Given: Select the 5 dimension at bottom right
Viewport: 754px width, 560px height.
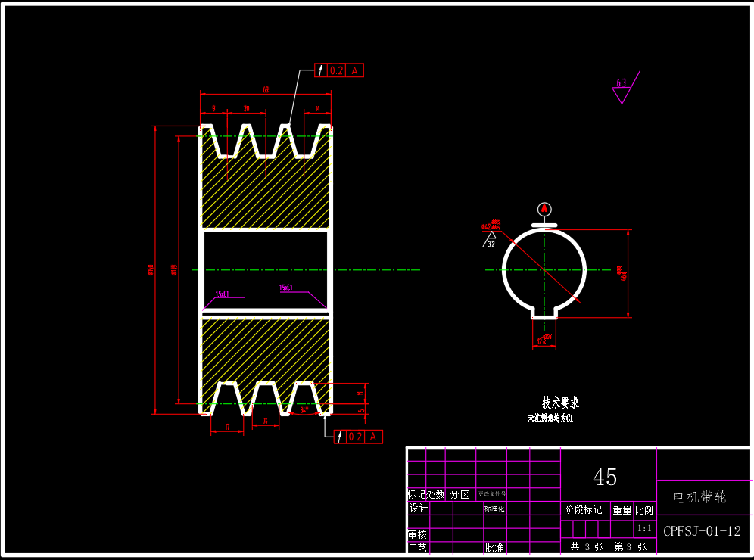Looking at the screenshot, I should coord(360,410).
